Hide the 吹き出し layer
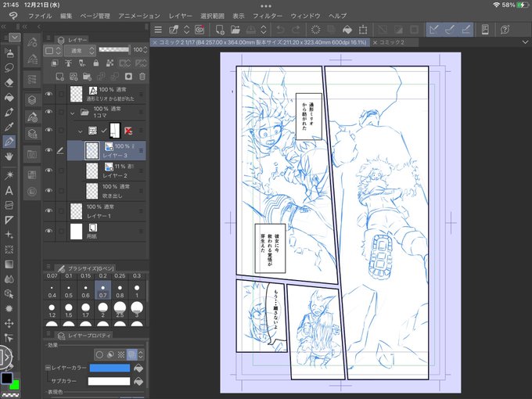Screen dimensions: 532x399 coord(49,190)
